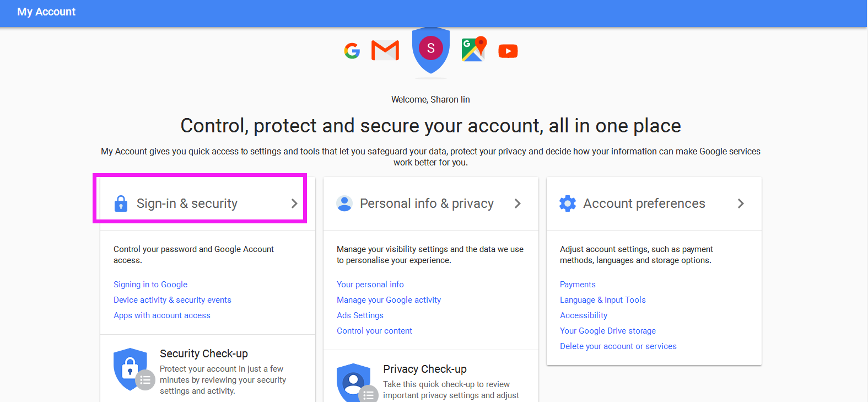Click the Google G logo icon
868x402 pixels.
click(x=352, y=51)
